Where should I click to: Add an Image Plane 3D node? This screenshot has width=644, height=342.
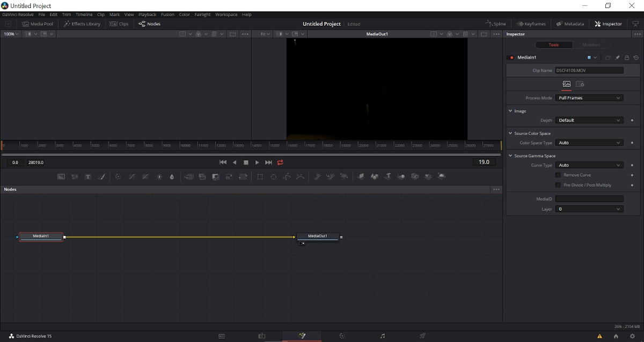[361, 176]
